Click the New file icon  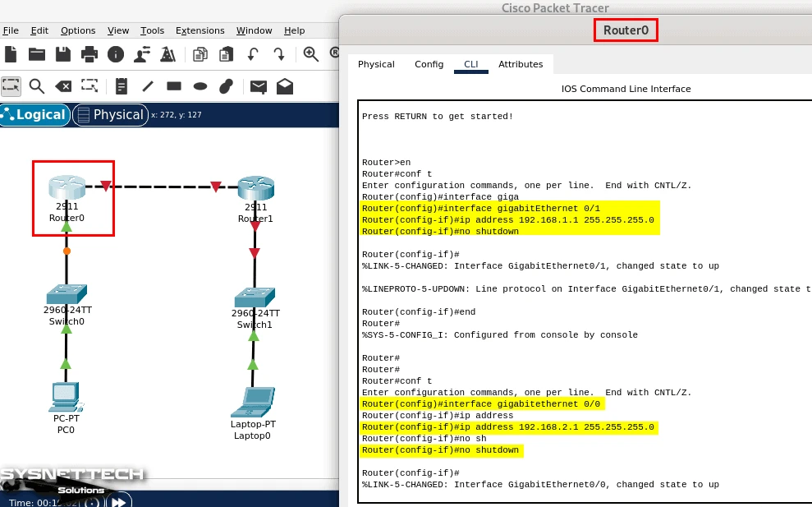[11, 54]
